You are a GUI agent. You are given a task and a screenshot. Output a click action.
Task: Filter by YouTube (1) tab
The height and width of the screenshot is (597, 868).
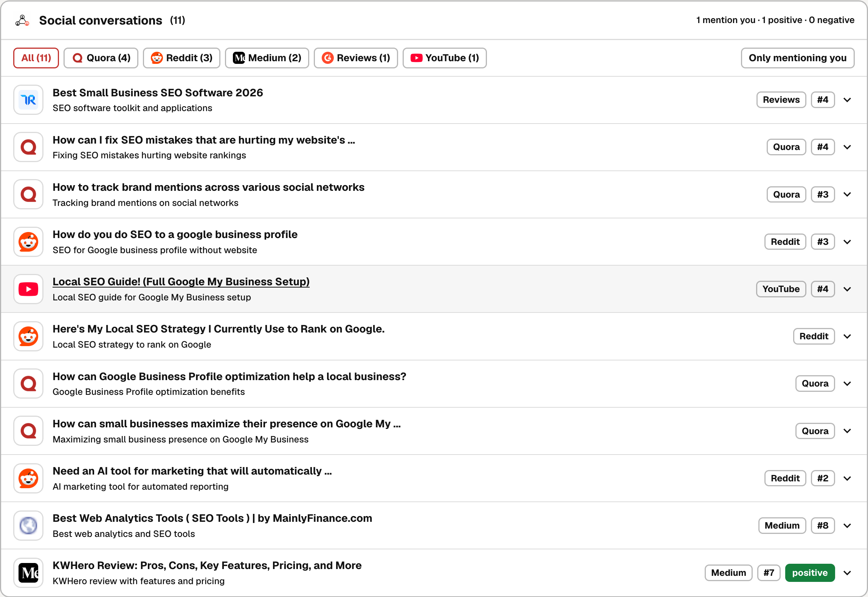pyautogui.click(x=445, y=58)
